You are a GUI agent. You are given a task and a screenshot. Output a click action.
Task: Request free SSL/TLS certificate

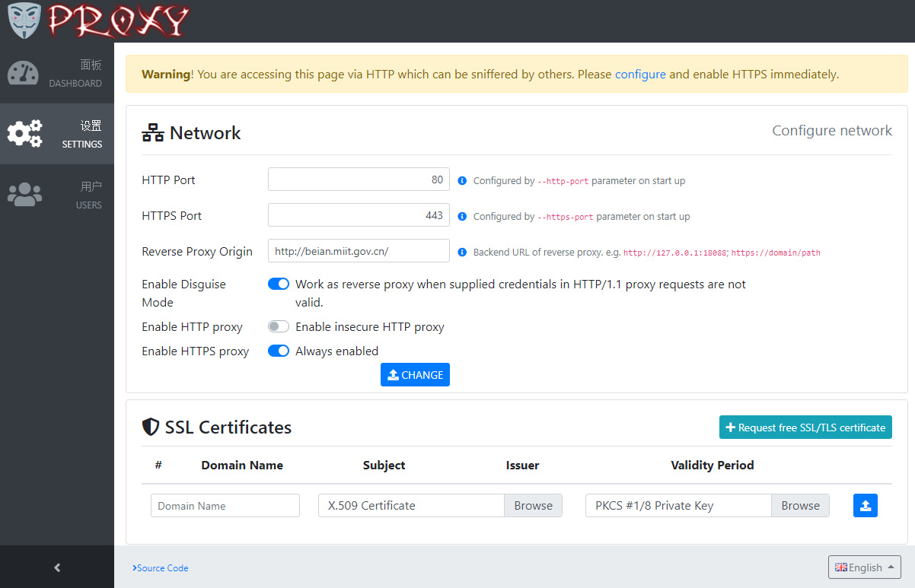(x=805, y=427)
